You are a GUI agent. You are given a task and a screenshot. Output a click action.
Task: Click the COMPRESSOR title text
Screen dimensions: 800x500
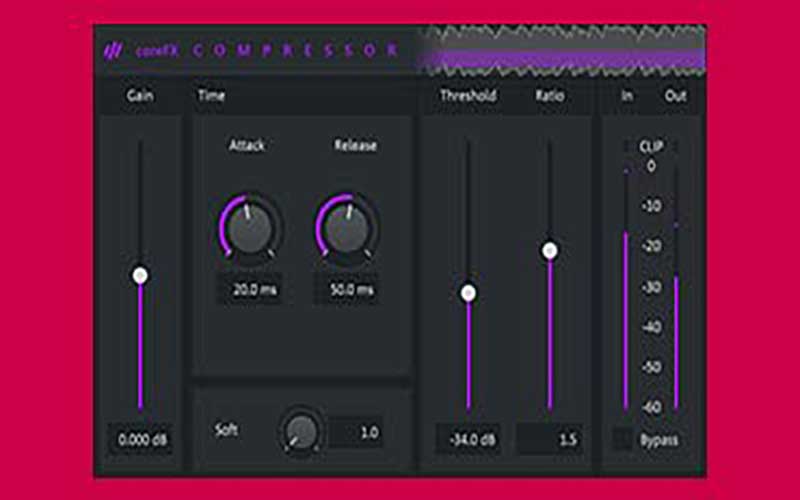[295, 51]
